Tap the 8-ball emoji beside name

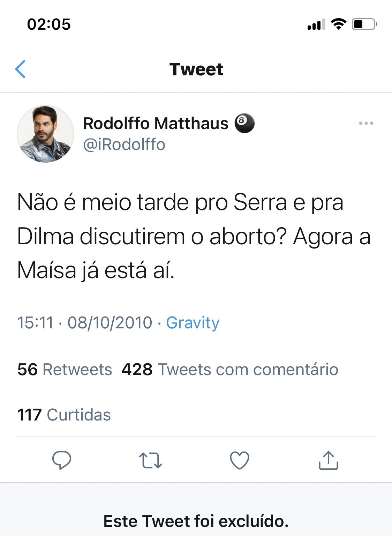(244, 123)
